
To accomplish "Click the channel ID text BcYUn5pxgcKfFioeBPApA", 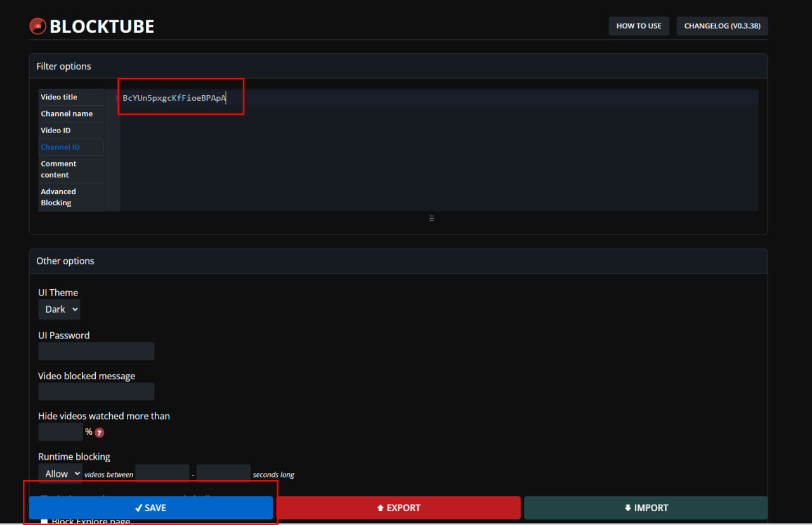I will point(174,98).
